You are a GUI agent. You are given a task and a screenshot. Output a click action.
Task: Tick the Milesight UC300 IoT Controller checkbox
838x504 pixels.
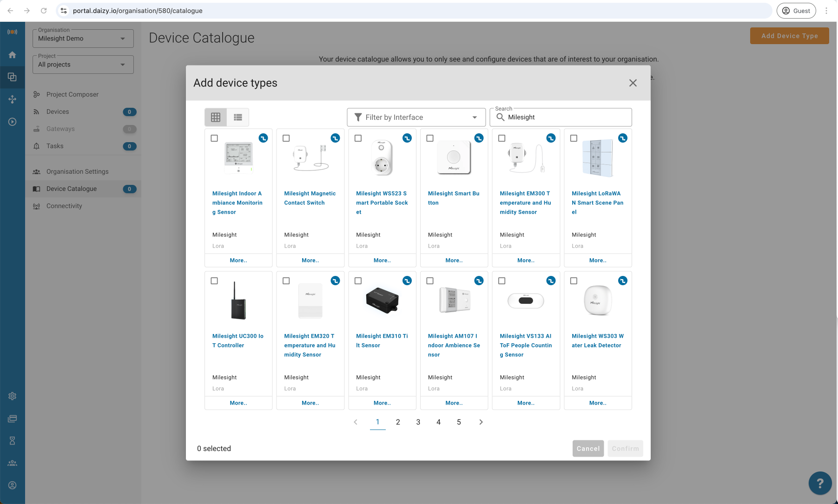click(x=214, y=281)
